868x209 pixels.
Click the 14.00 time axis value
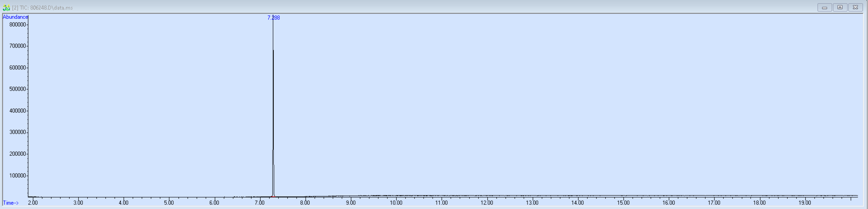pyautogui.click(x=578, y=203)
